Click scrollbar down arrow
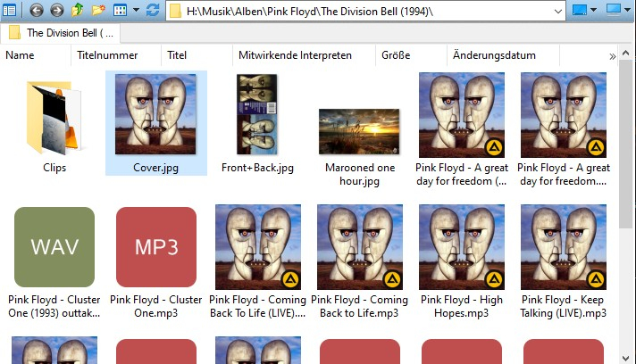The image size is (636, 364). (625, 358)
